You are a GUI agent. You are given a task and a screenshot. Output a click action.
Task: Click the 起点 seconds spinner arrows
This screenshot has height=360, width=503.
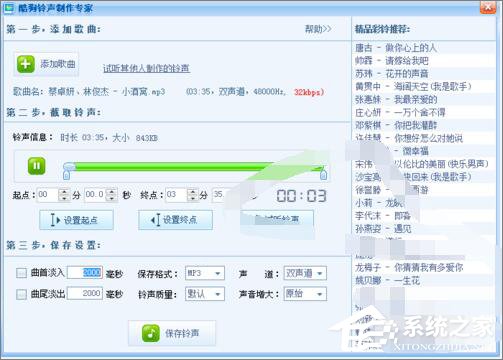coord(112,195)
